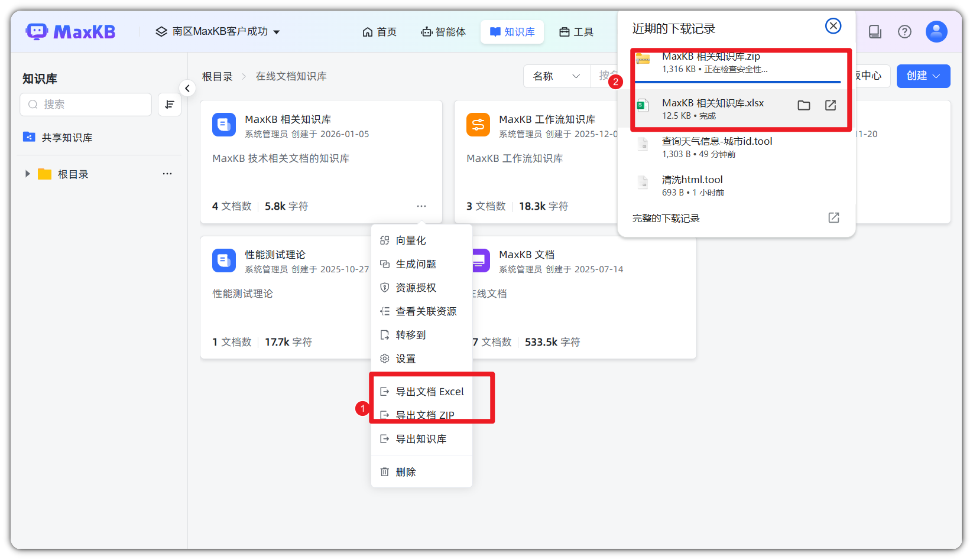Click the 清洗html.tool file icon
Screen dimensions: 973x560
(x=643, y=183)
